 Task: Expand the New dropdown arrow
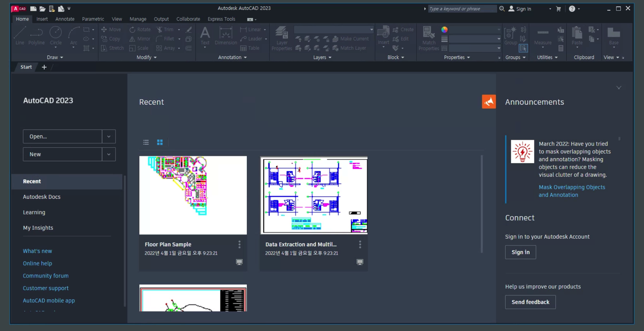click(109, 154)
